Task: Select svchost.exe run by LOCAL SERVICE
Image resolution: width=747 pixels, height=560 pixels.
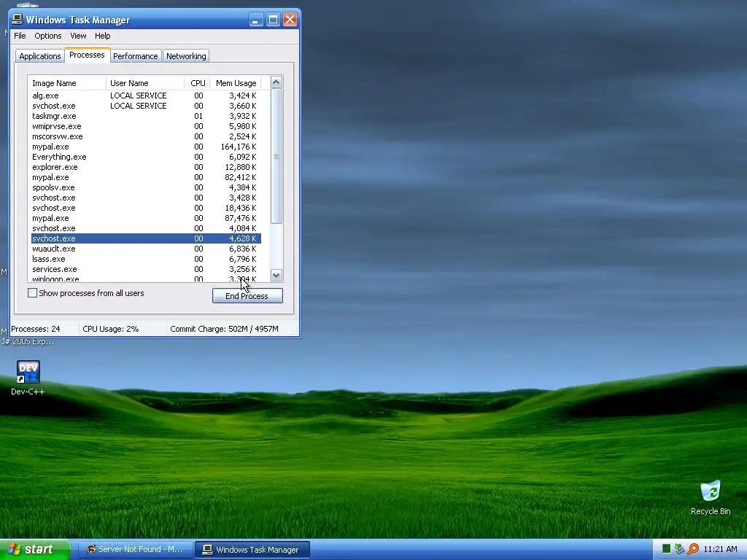Action: (x=146, y=106)
